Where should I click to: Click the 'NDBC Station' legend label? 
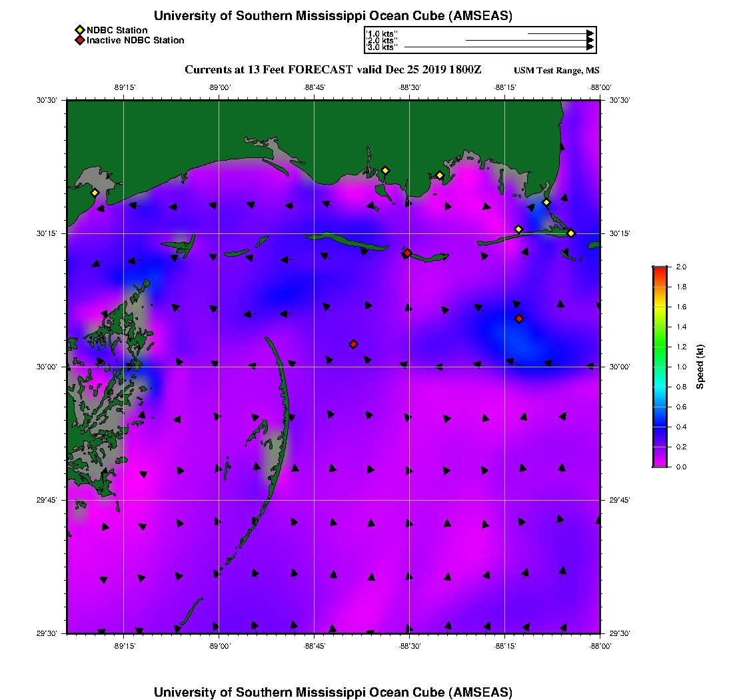point(117,30)
